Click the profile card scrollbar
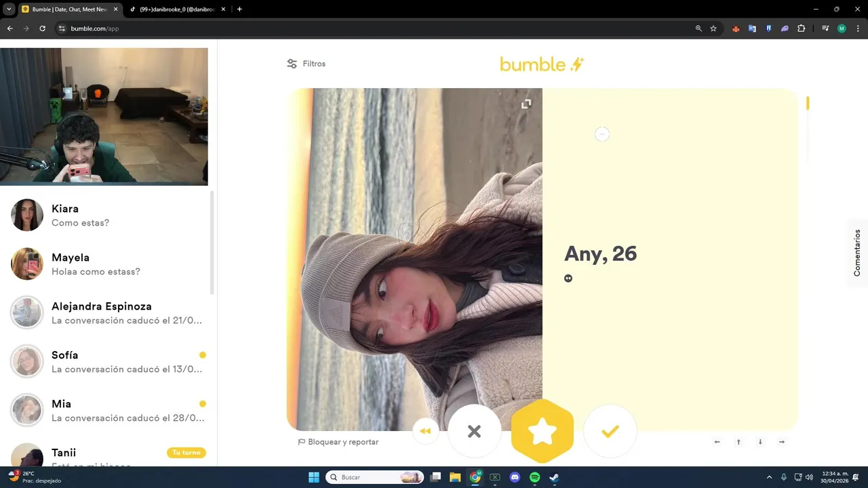This screenshot has height=488, width=868. click(x=808, y=104)
